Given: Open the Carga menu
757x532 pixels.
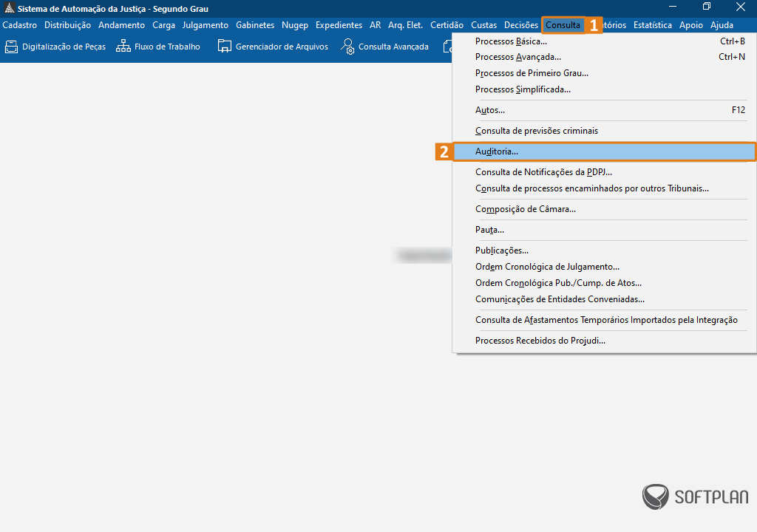Looking at the screenshot, I should [x=163, y=25].
